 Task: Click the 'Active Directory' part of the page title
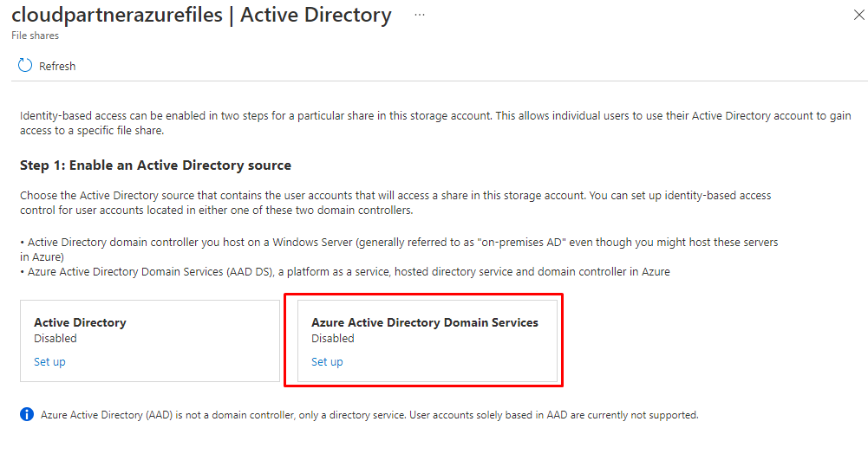pyautogui.click(x=316, y=16)
